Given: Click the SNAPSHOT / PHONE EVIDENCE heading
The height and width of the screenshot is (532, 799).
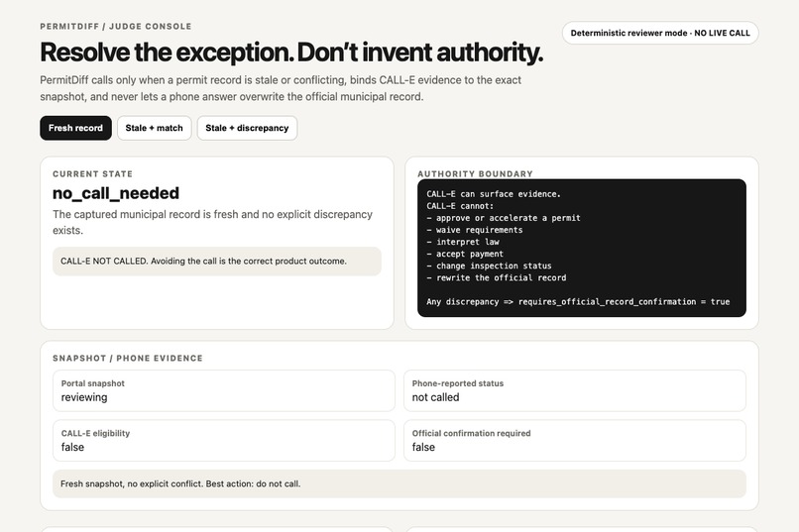Looking at the screenshot, I should [128, 359].
